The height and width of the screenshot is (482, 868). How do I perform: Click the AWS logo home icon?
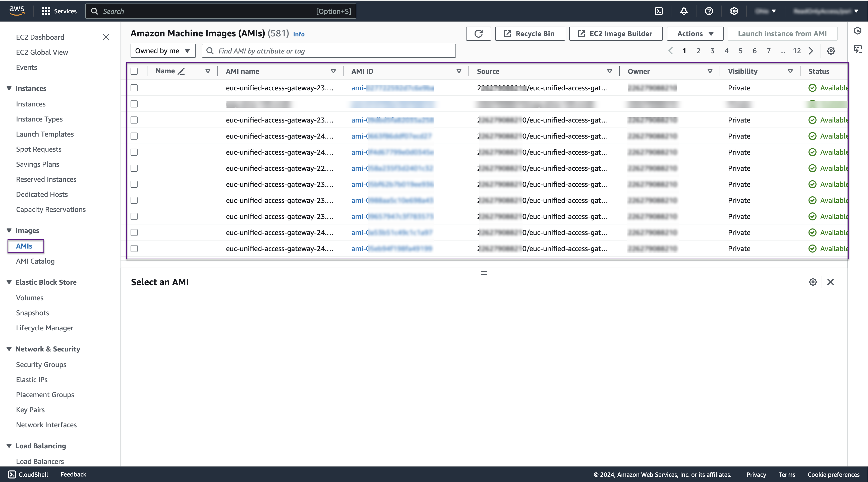click(x=17, y=11)
